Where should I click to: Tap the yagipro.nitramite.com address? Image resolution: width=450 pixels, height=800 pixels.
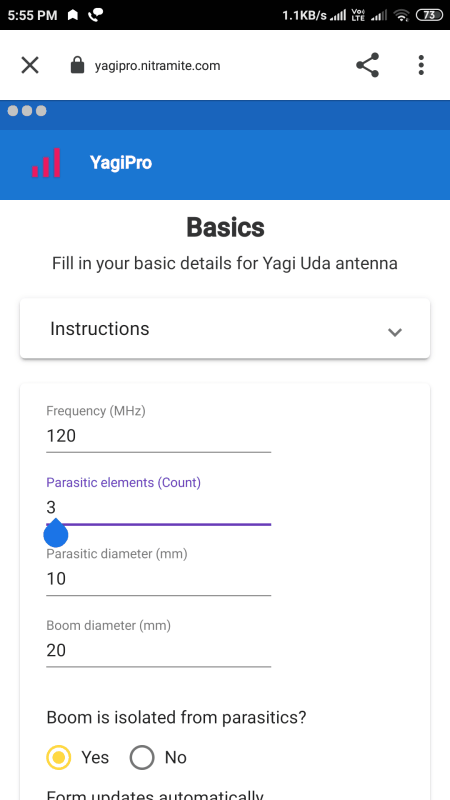(x=158, y=66)
